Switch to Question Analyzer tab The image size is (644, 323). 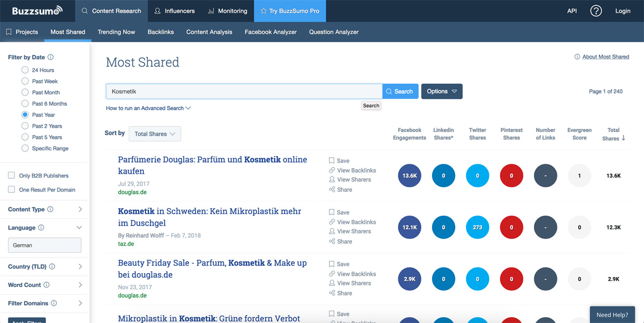[334, 32]
